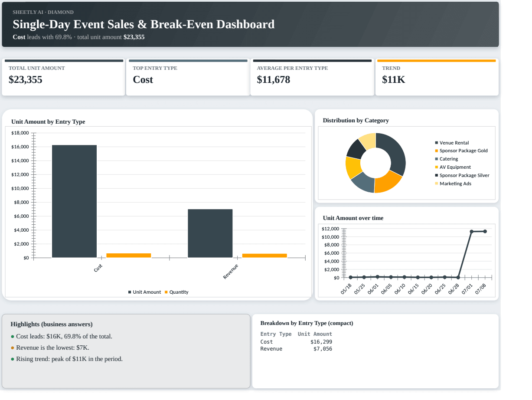The width and height of the screenshot is (532, 400).
Task: Click the $7,056 value in breakdown table
Action: coord(323,349)
